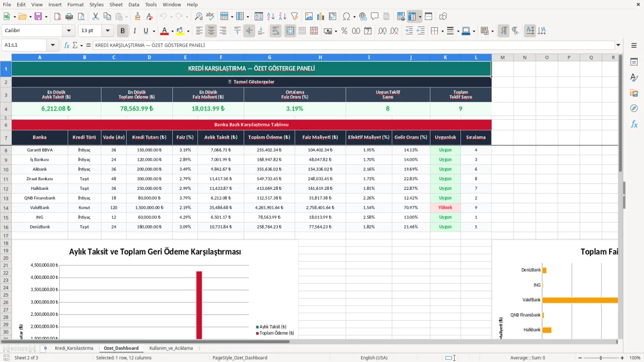Click the Sort Ascending icon

[x=270, y=17]
